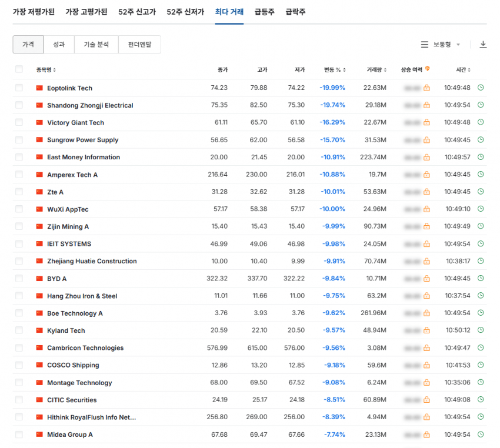Click the lock icon in CITIC Securities row

[x=426, y=400]
